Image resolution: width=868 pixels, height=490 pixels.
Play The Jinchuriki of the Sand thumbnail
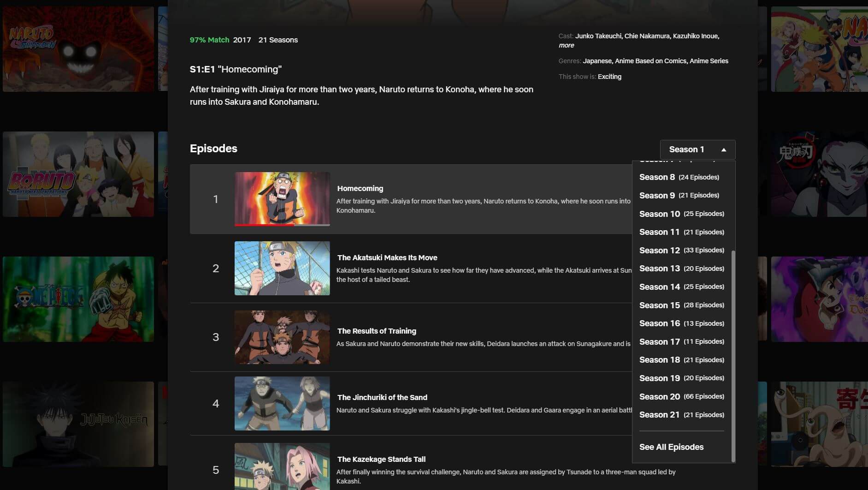[x=282, y=403]
